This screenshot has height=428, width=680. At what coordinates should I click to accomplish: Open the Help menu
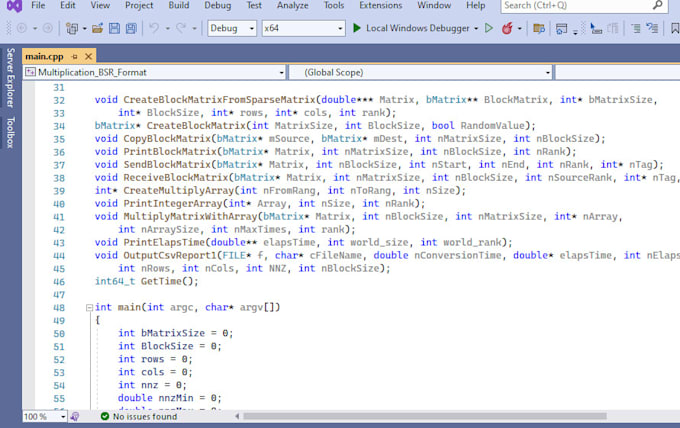pos(476,5)
